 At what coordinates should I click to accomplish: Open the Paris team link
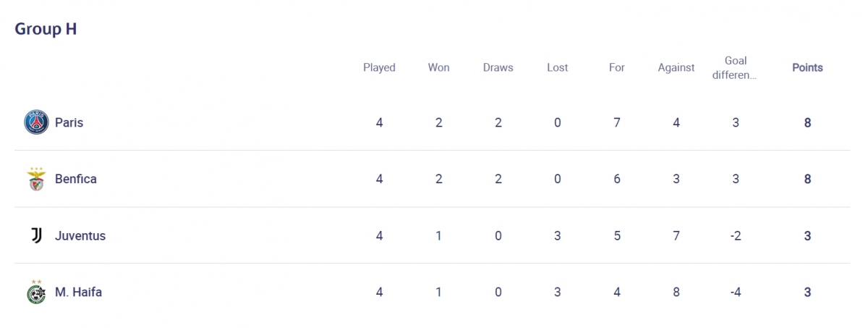point(69,122)
